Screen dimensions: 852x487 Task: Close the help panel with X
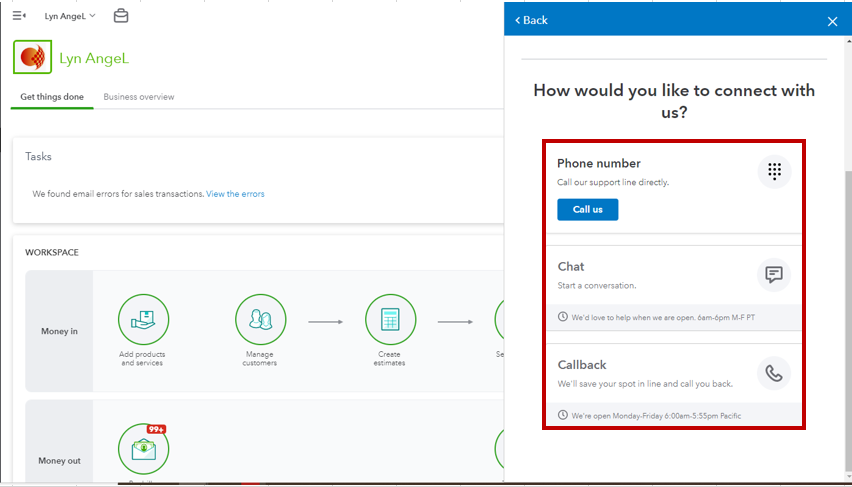pos(832,21)
